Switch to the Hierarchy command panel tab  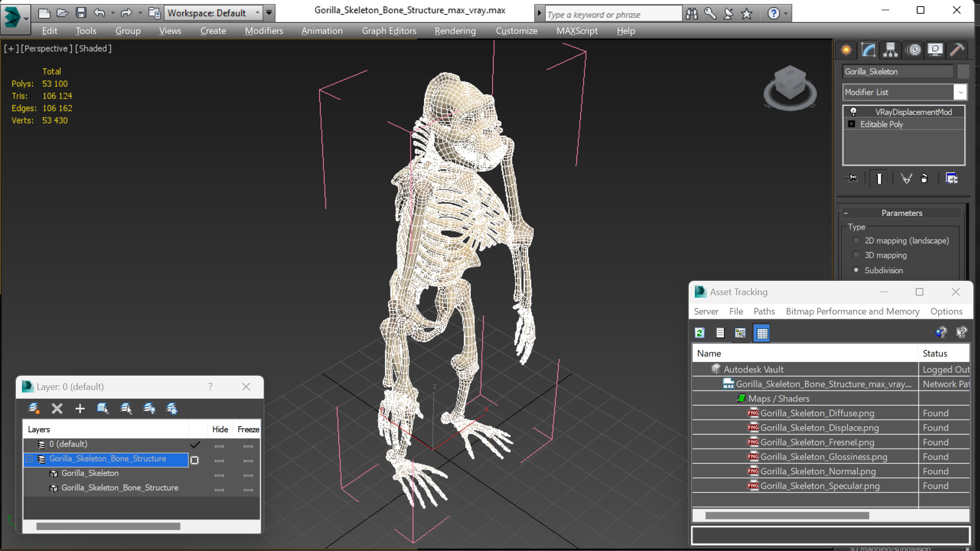[891, 50]
